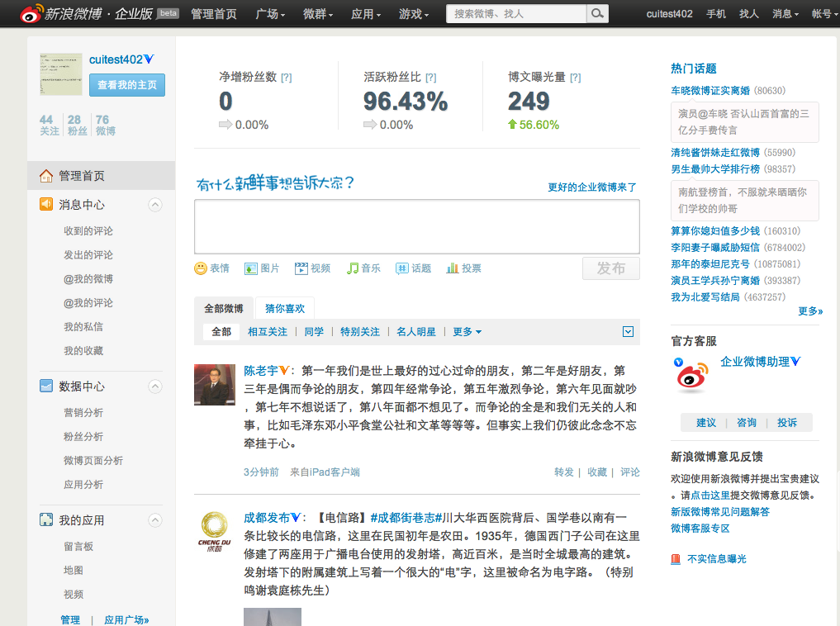Insert an emoticon with 表情 icon

201,268
